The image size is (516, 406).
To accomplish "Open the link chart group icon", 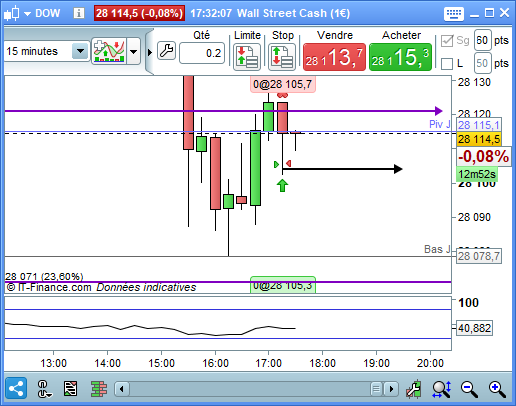I will pyautogui.click(x=44, y=389).
